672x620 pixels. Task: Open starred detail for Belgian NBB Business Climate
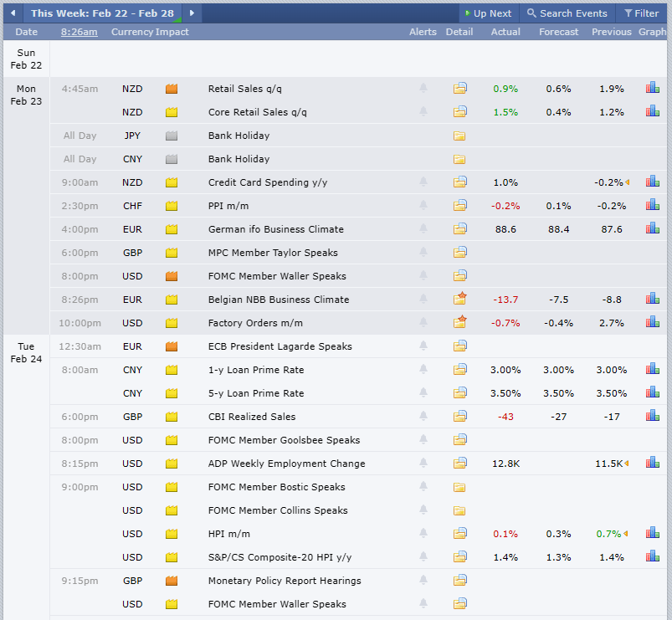[x=459, y=299]
